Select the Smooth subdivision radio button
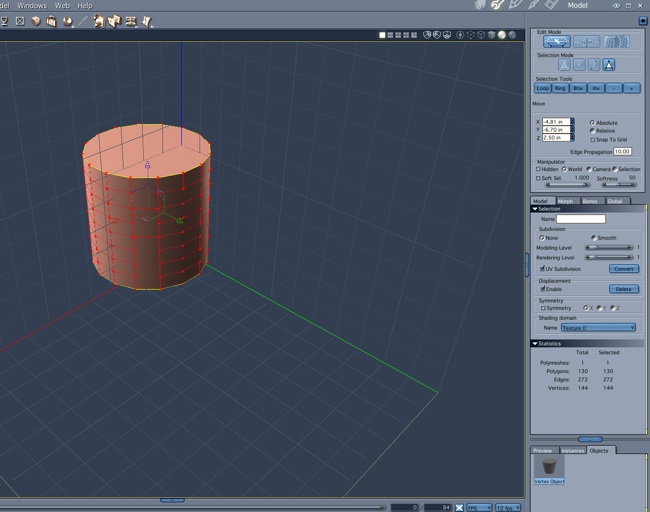The width and height of the screenshot is (650, 512). (593, 238)
